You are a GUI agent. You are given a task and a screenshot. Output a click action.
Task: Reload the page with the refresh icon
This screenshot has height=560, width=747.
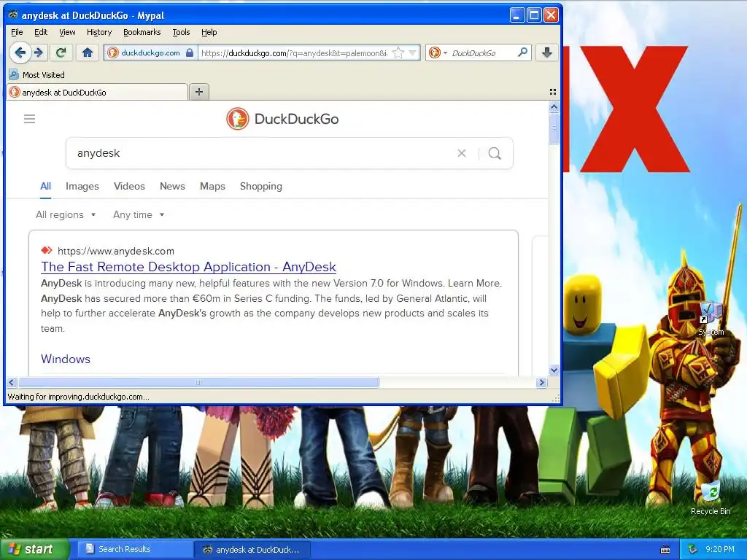[x=61, y=52]
